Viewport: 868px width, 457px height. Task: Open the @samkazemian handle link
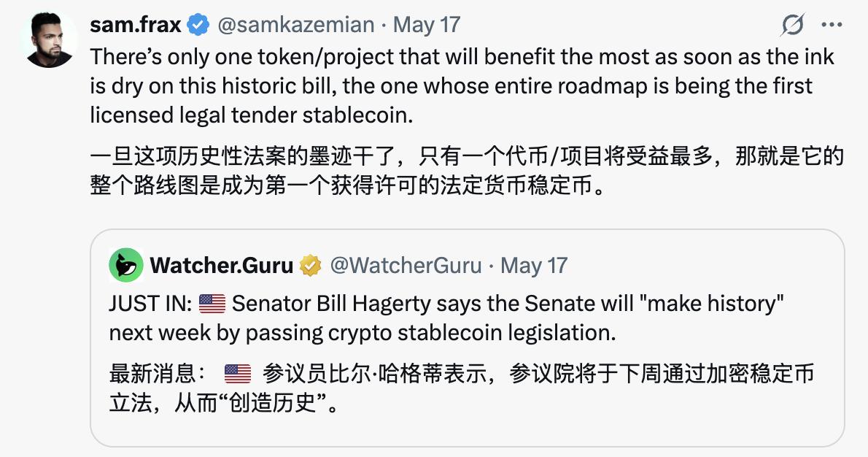(295, 25)
